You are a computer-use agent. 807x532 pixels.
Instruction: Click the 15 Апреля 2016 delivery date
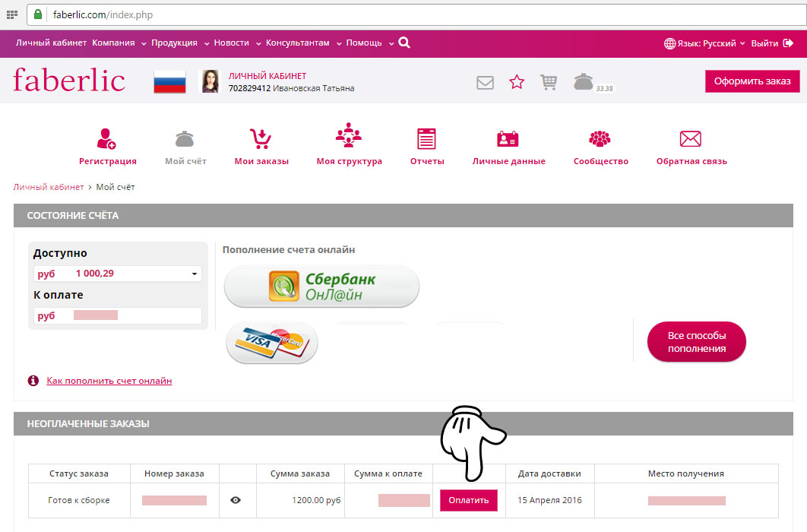549,500
